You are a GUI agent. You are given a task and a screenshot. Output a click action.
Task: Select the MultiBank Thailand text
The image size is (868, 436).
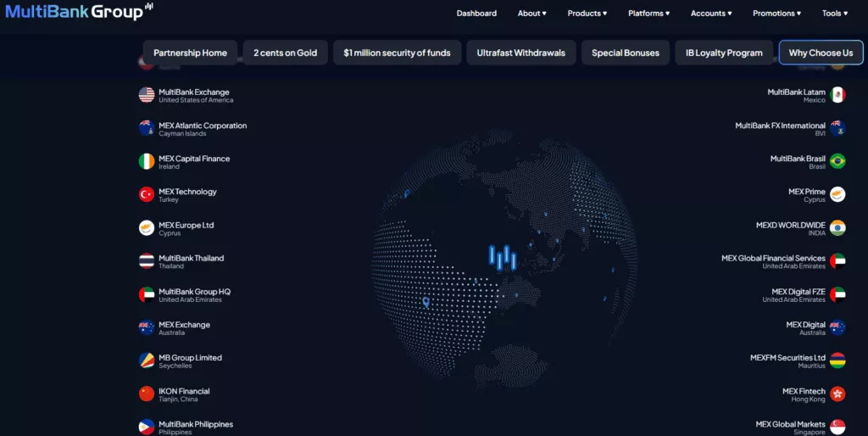click(x=192, y=258)
